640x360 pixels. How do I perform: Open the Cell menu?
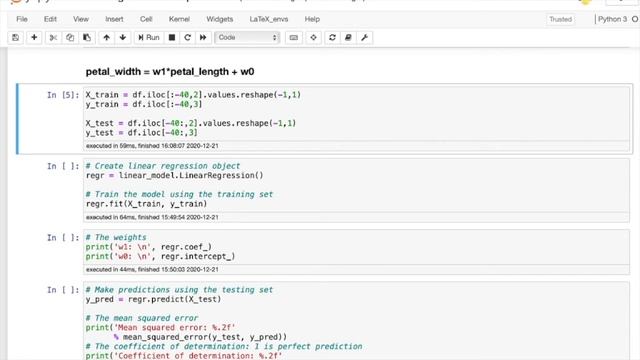146,19
